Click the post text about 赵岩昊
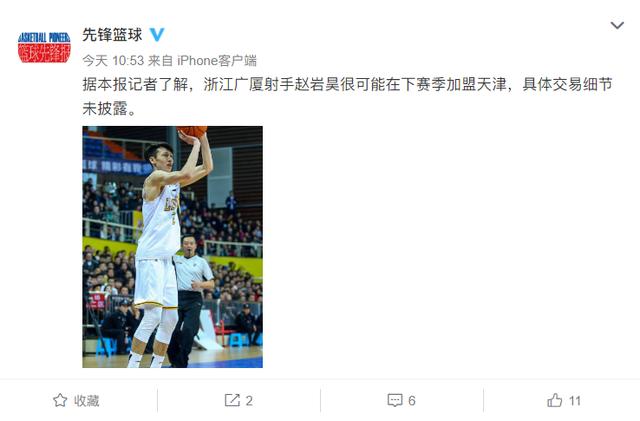 point(347,85)
